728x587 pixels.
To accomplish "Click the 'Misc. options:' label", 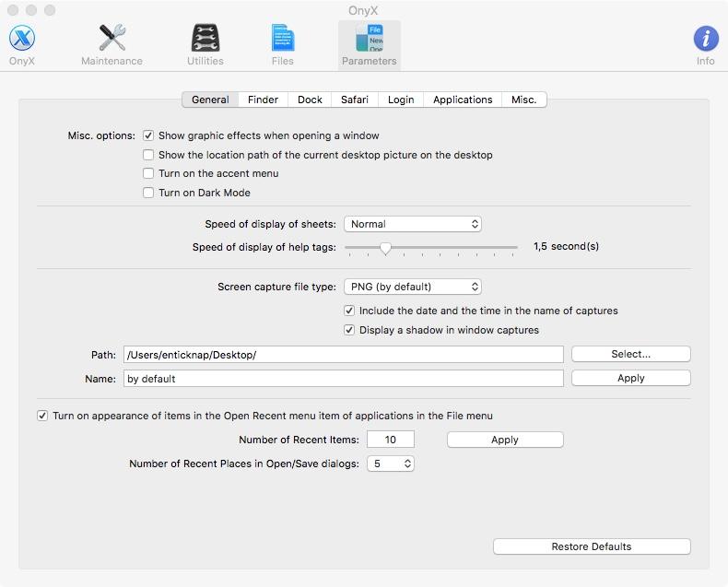I will click(101, 136).
